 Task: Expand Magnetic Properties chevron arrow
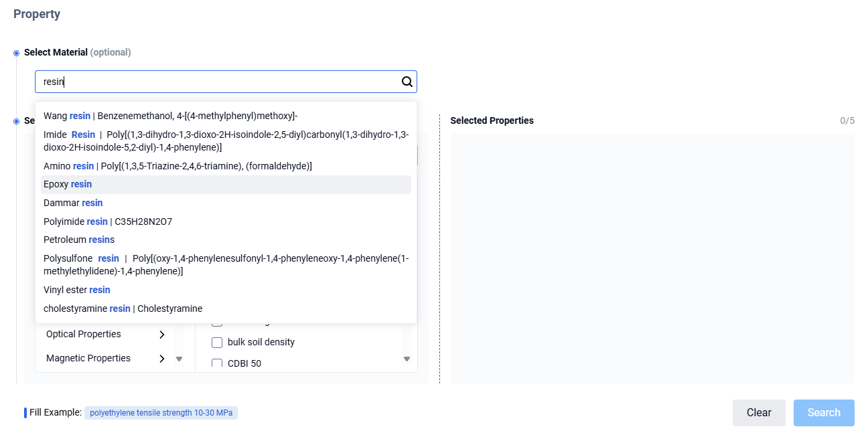pos(161,359)
